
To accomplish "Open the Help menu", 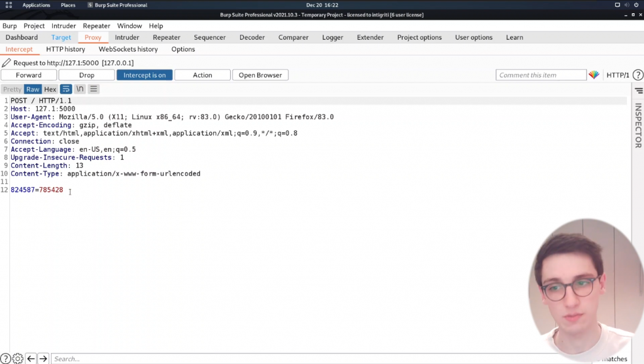I will [x=156, y=25].
